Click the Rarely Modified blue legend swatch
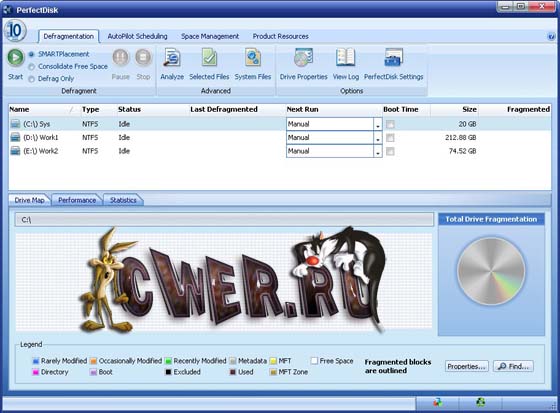 click(36, 361)
